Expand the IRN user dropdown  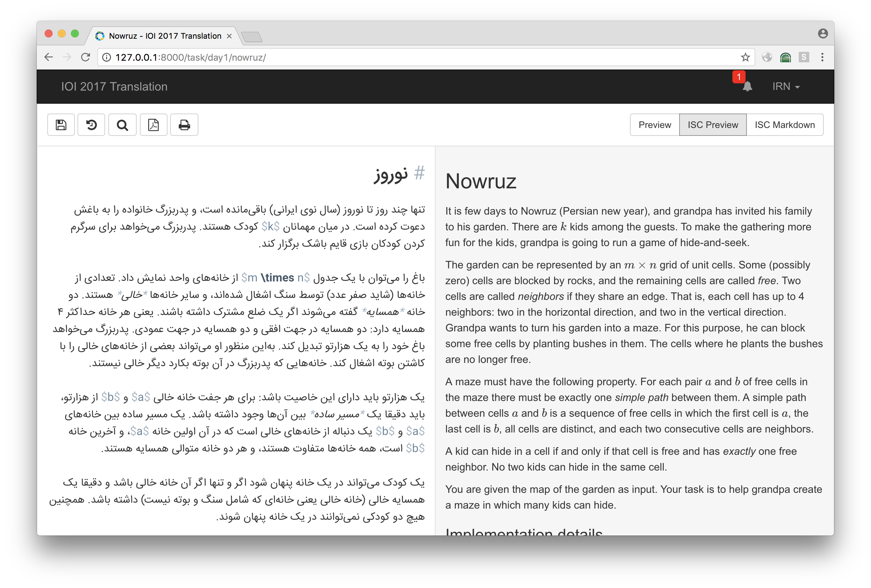coord(786,87)
